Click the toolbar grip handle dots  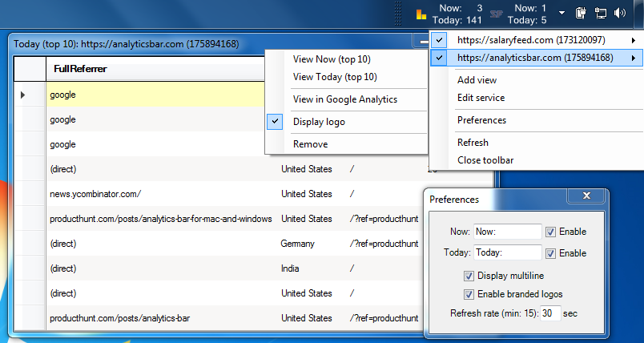pyautogui.click(x=397, y=14)
